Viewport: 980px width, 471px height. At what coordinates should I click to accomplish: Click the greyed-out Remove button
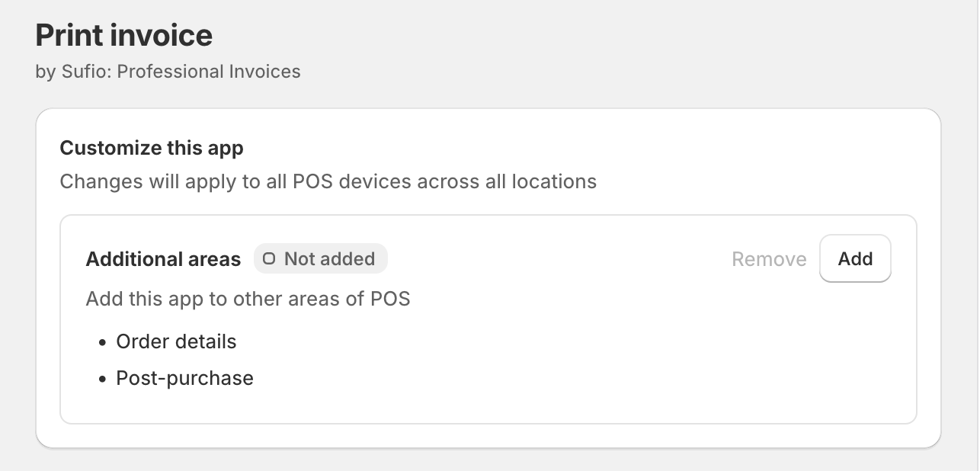tap(768, 259)
